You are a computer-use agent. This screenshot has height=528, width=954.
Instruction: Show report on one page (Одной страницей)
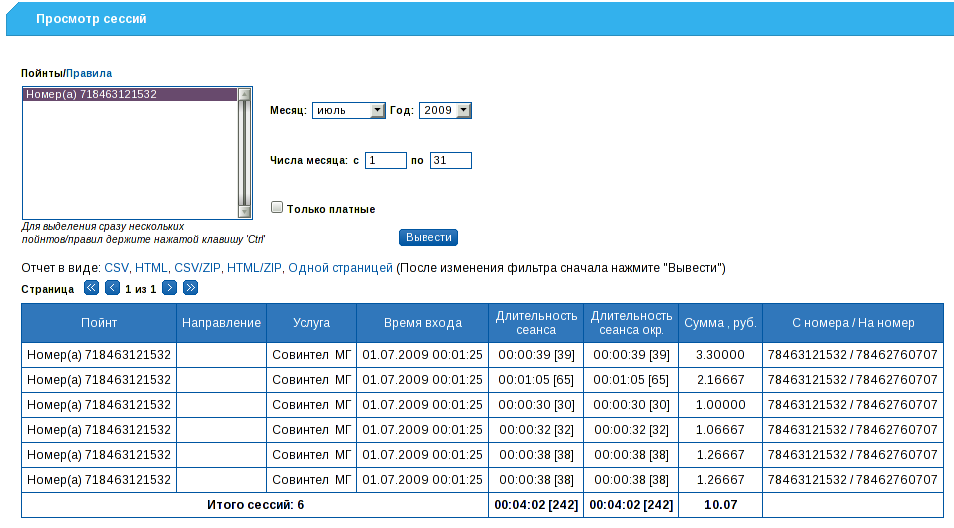coord(340,268)
